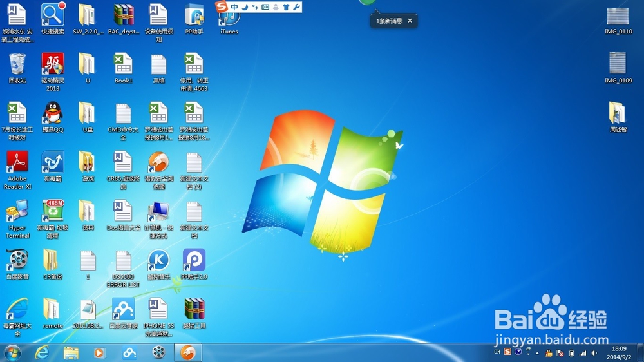Open the 越狱工具 archive
This screenshot has height=362, width=644.
pyautogui.click(x=194, y=313)
